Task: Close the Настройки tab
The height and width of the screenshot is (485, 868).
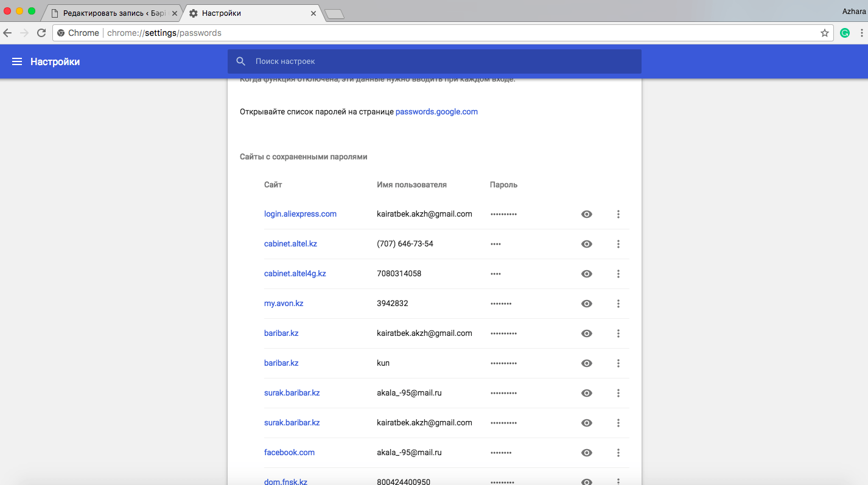Action: click(x=313, y=13)
